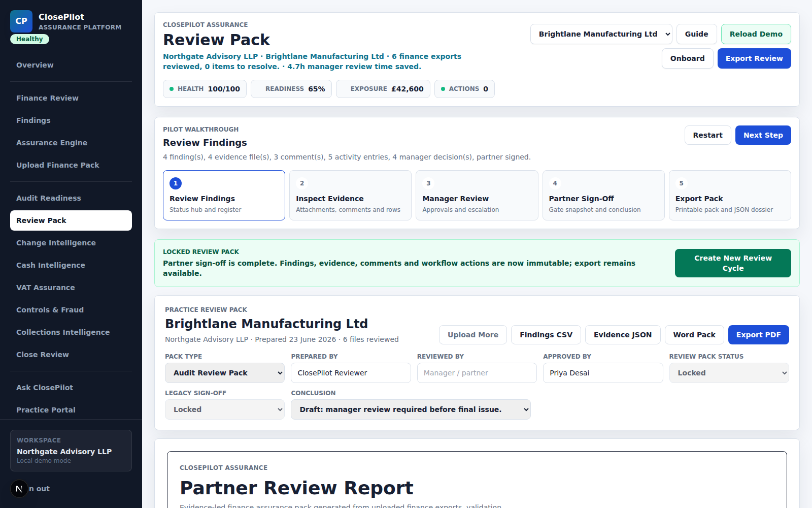Expand the Conclusion dropdown
The image size is (812, 508).
click(x=411, y=409)
